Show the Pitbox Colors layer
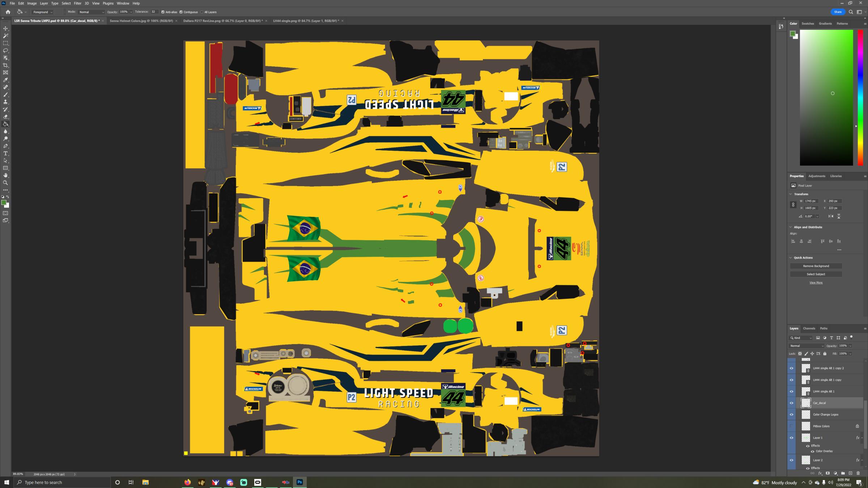Viewport: 868px width, 488px height. pos(792,426)
